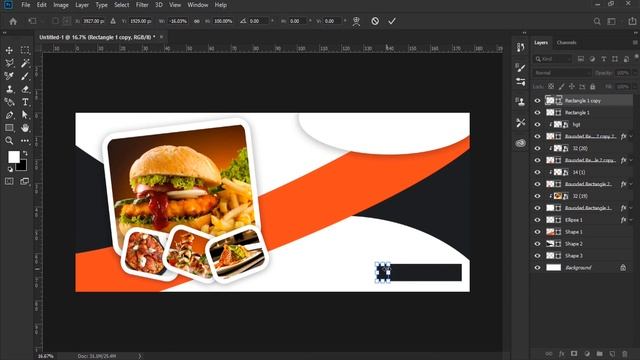
Task: Select the Pen tool
Action: click(9, 115)
